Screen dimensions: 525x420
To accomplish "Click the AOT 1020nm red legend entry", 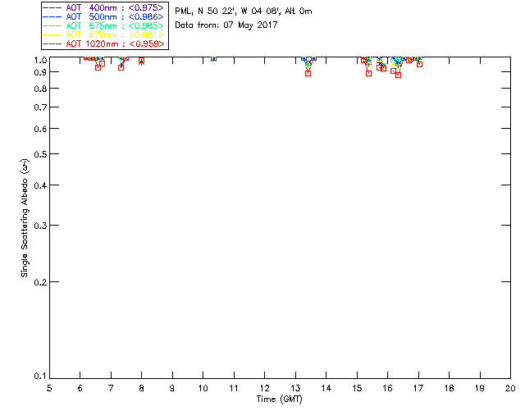I will (x=104, y=43).
